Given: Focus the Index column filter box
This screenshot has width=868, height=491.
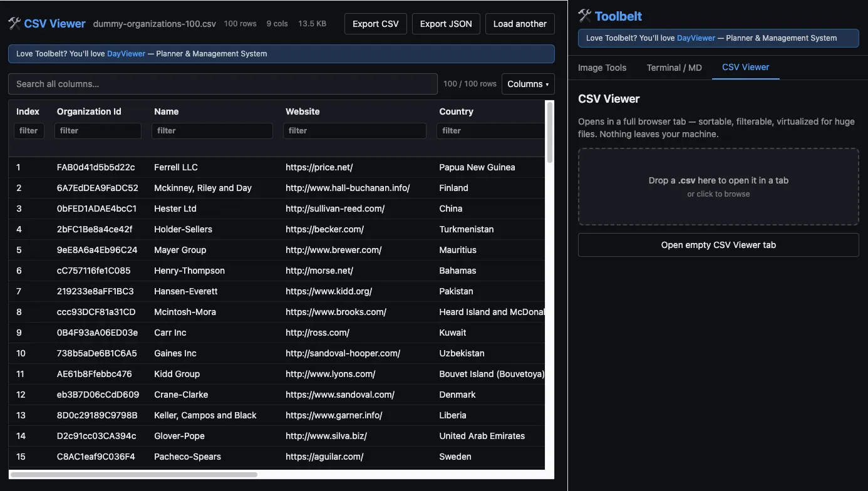Looking at the screenshot, I should pos(29,131).
